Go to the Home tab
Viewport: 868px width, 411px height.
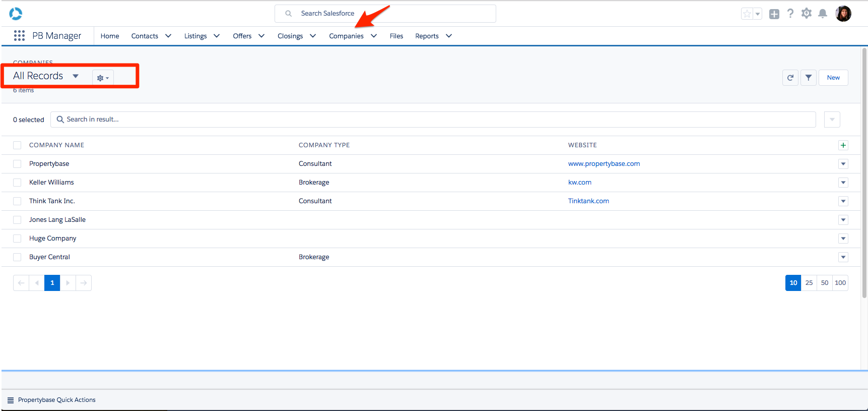pyautogui.click(x=110, y=36)
